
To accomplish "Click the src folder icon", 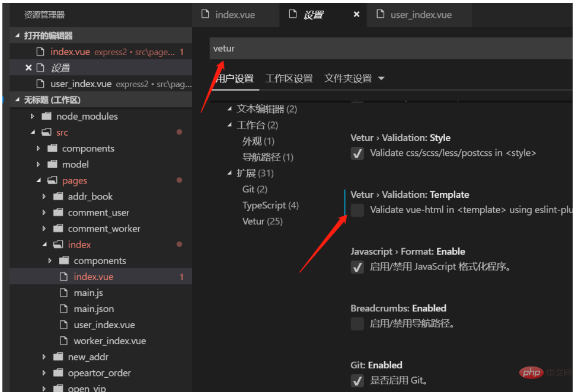I will pos(46,132).
